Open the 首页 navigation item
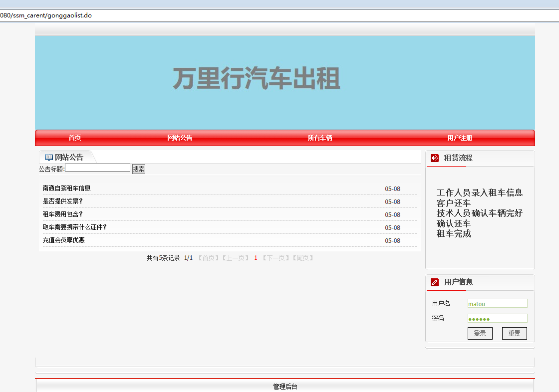 (x=75, y=138)
